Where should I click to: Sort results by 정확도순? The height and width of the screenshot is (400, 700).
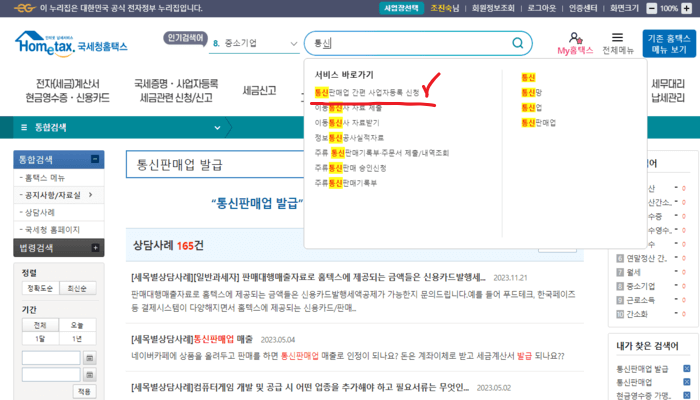tap(40, 288)
